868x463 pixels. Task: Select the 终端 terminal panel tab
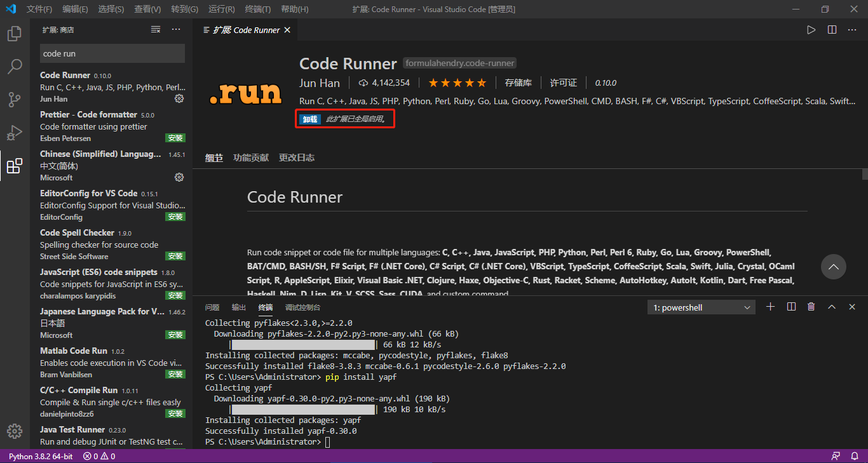(266, 307)
